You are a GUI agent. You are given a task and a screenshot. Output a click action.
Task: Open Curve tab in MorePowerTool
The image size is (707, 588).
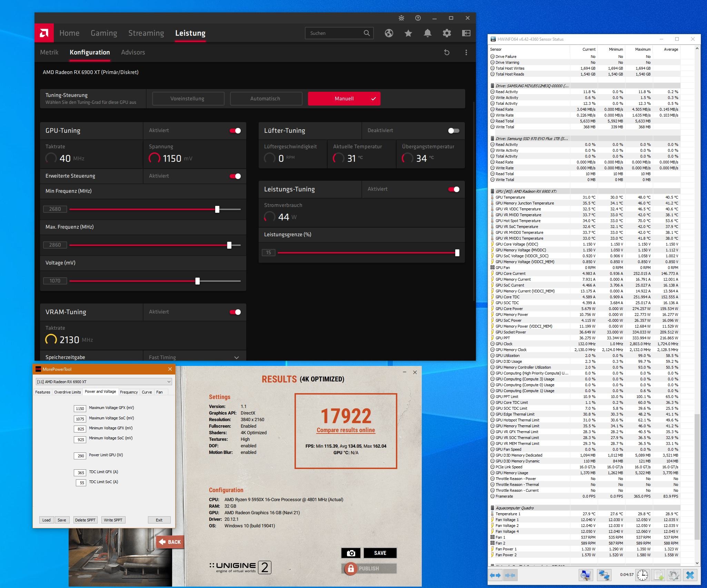[x=147, y=392]
